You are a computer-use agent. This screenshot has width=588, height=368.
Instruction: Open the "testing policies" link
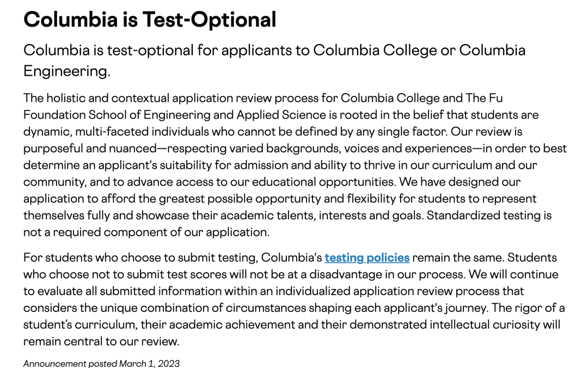pos(367,257)
